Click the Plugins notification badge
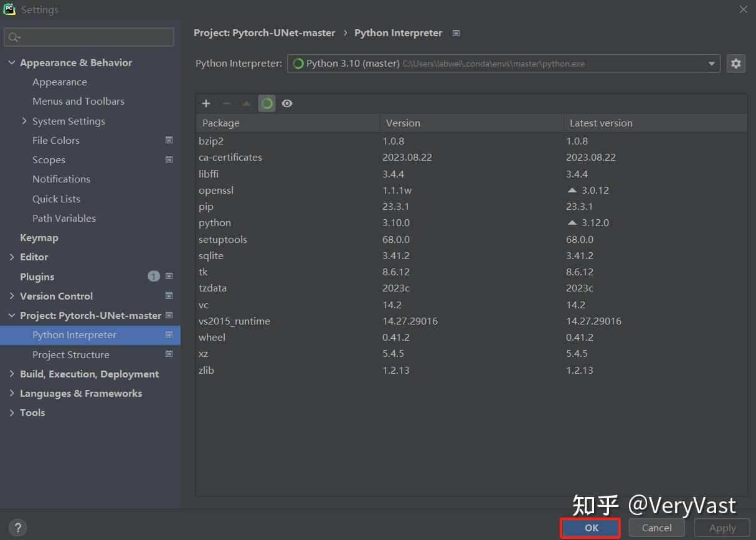Screen dimensions: 756x540 (154, 276)
